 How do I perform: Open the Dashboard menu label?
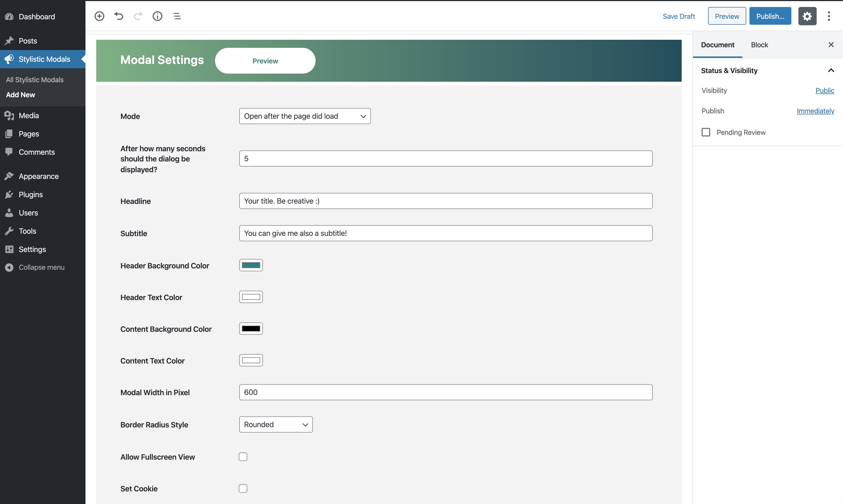click(x=37, y=17)
